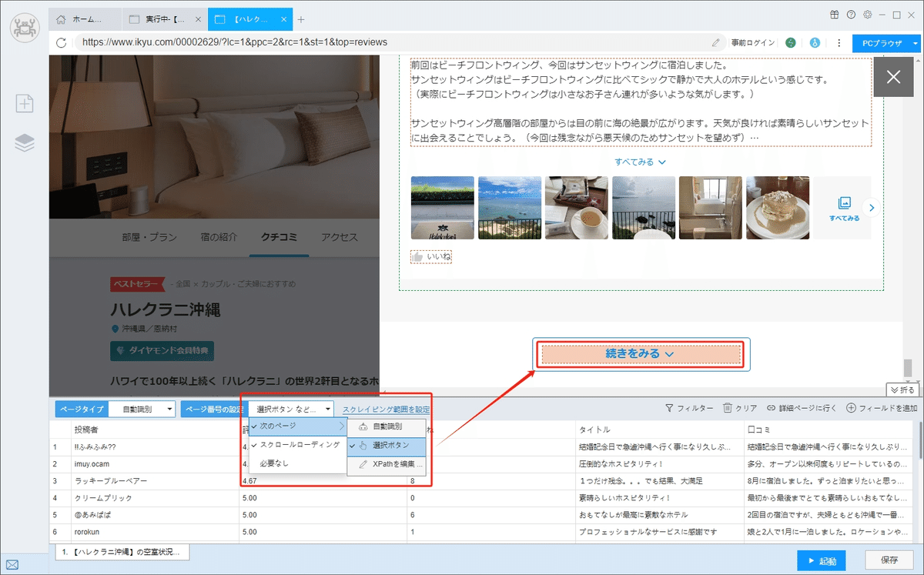
Task: Click the gift icon in title bar
Action: pyautogui.click(x=835, y=15)
